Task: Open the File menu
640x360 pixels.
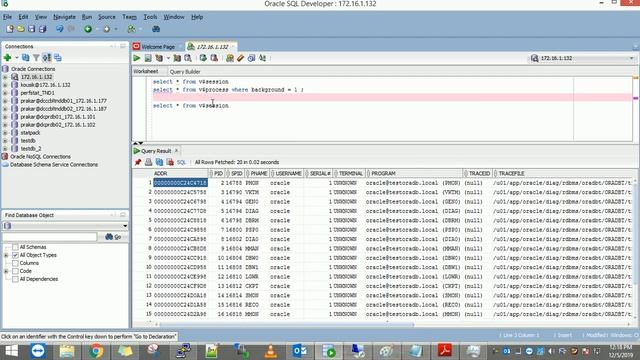Action: (x=7, y=17)
